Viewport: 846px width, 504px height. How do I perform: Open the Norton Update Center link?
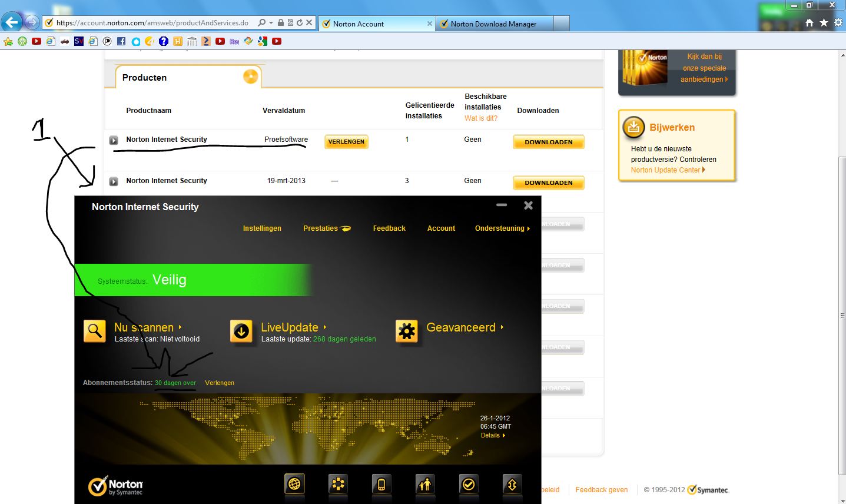pos(668,170)
